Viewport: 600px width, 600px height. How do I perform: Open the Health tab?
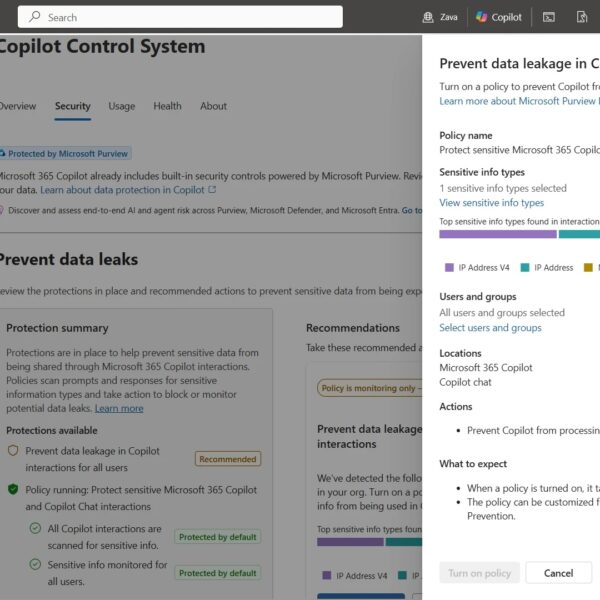click(167, 106)
